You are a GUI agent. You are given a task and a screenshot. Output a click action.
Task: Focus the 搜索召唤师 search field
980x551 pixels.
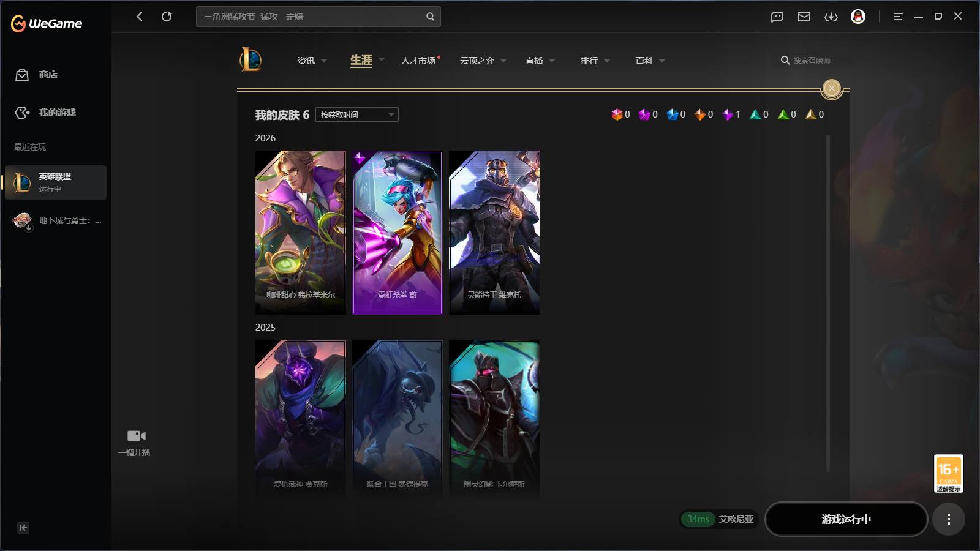812,60
